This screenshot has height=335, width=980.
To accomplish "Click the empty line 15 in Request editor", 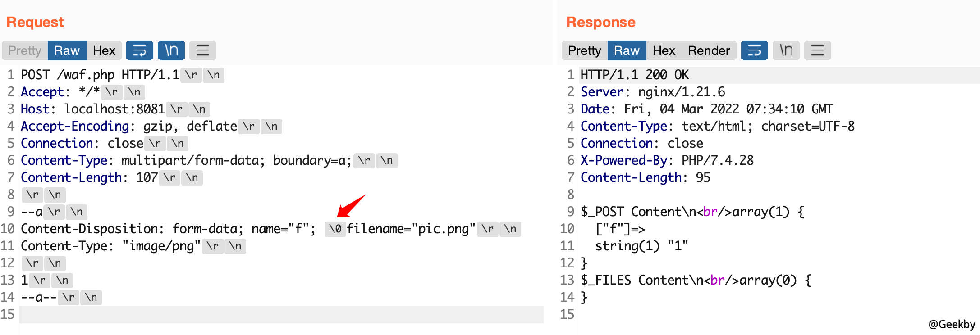I will [281, 314].
